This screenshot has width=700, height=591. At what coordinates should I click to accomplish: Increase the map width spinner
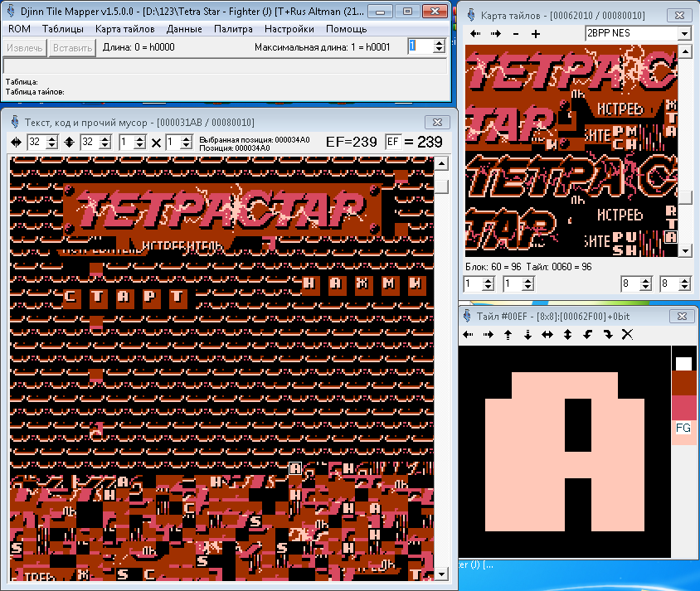coord(51,139)
